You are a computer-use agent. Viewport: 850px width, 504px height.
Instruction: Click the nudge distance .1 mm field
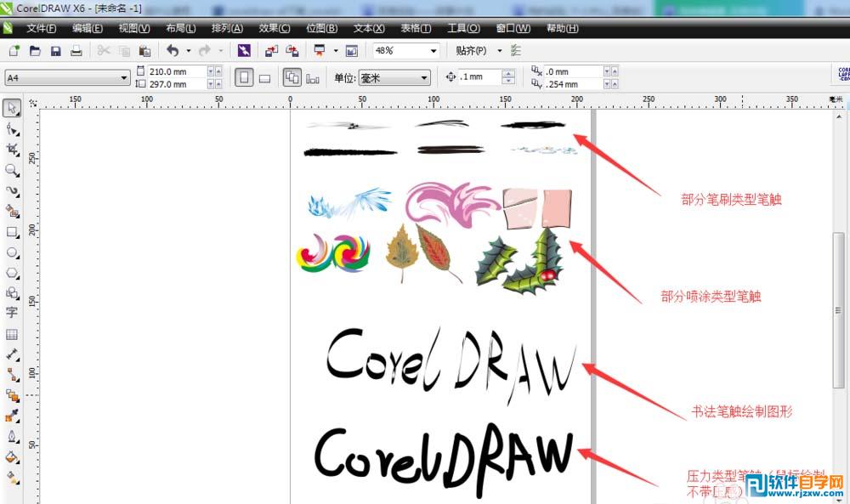click(x=479, y=77)
